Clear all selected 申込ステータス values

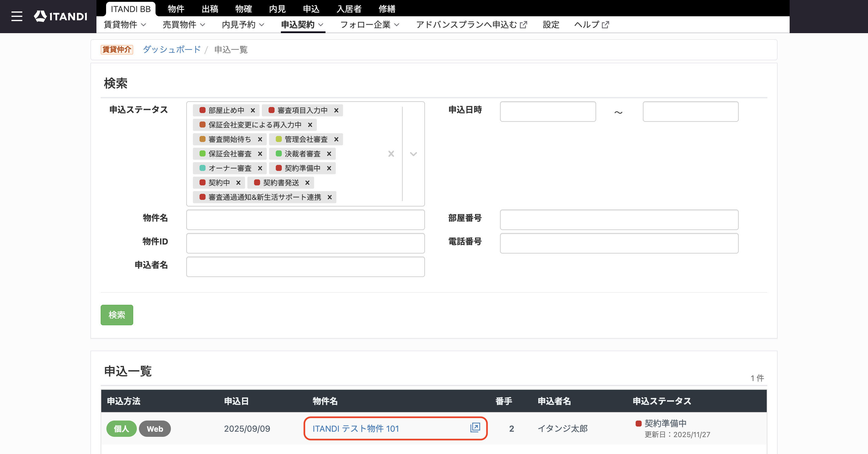pos(391,154)
